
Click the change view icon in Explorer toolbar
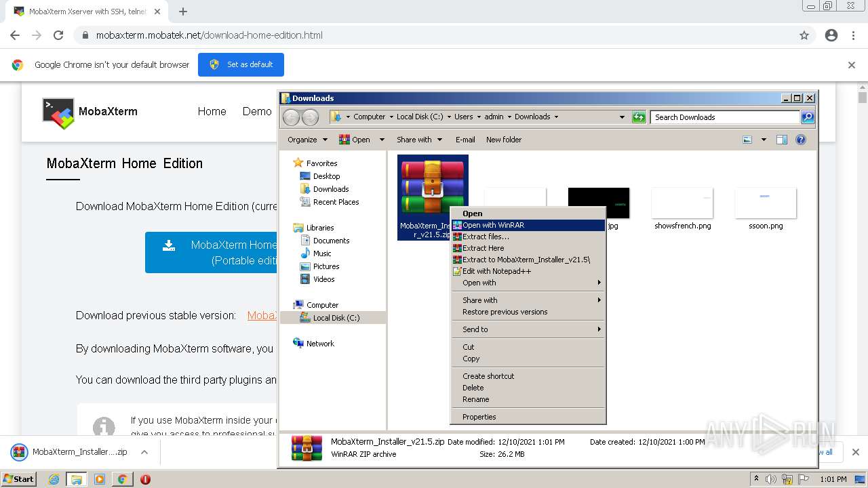point(747,140)
